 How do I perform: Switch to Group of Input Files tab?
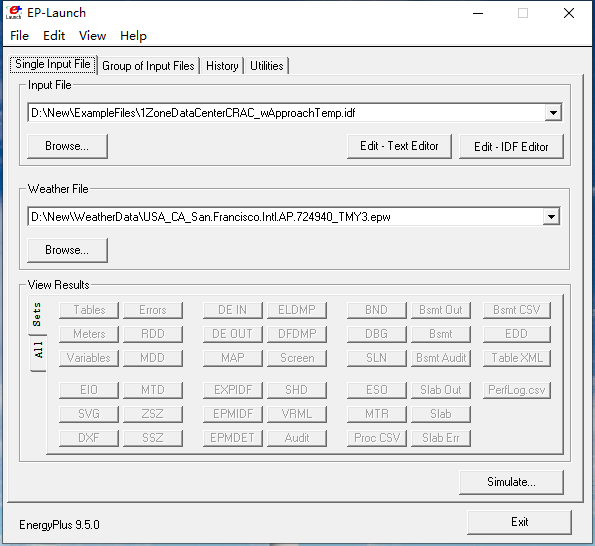(148, 66)
